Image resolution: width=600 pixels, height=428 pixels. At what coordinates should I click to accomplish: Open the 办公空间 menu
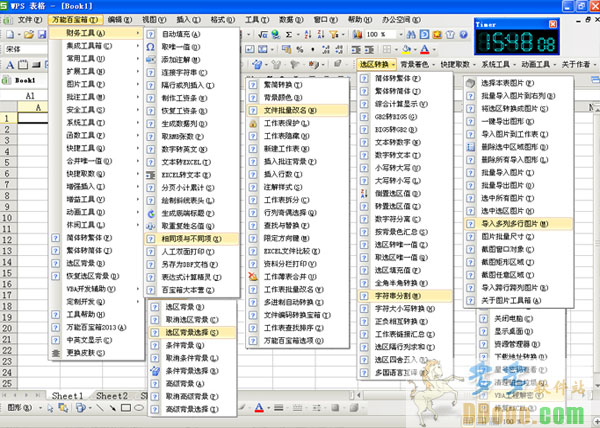point(401,20)
